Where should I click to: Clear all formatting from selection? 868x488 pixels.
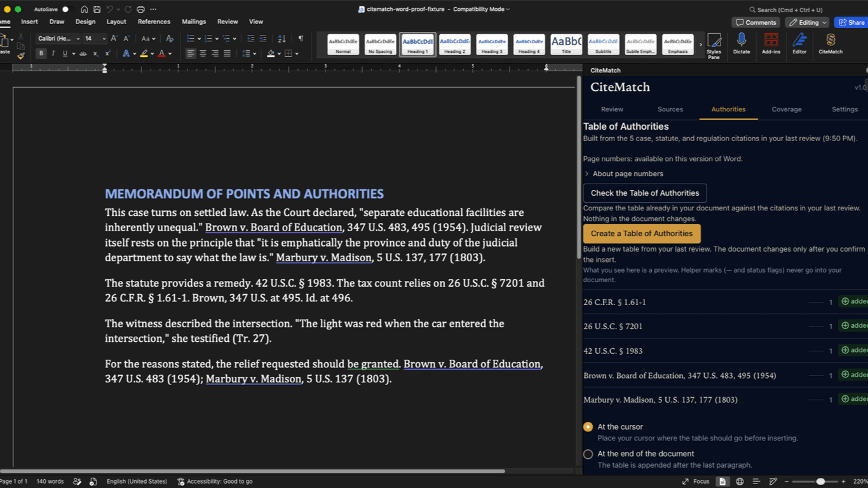click(x=170, y=39)
